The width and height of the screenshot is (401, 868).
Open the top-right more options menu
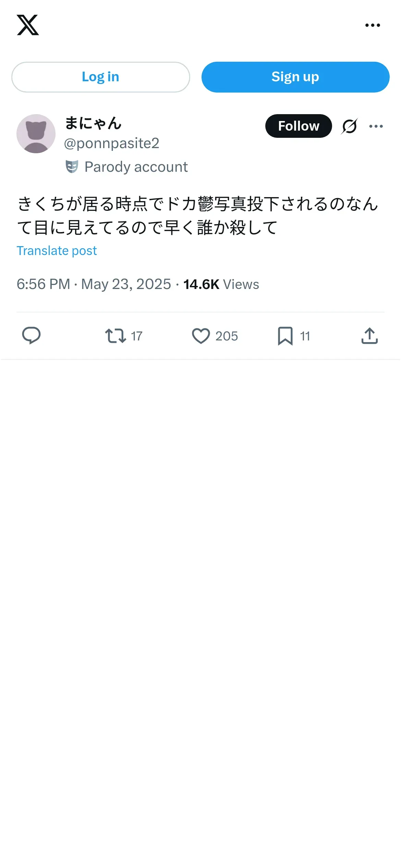tap(373, 25)
